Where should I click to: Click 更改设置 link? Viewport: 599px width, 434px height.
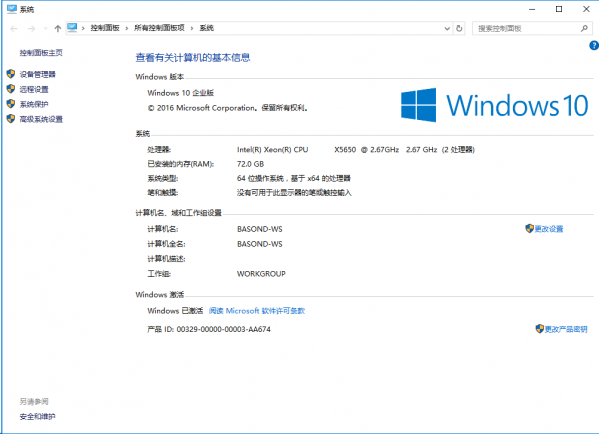pyautogui.click(x=549, y=229)
